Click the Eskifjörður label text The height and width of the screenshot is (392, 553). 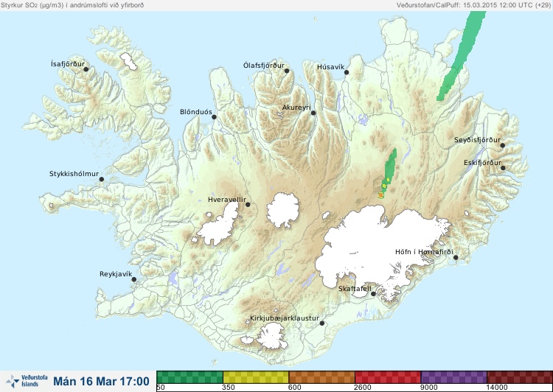(482, 163)
